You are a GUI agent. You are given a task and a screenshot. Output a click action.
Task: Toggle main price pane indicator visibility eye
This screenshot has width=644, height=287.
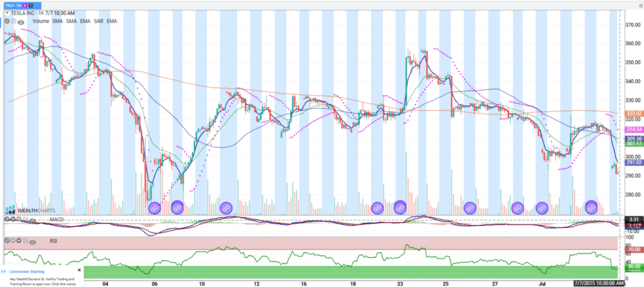[x=21, y=22]
